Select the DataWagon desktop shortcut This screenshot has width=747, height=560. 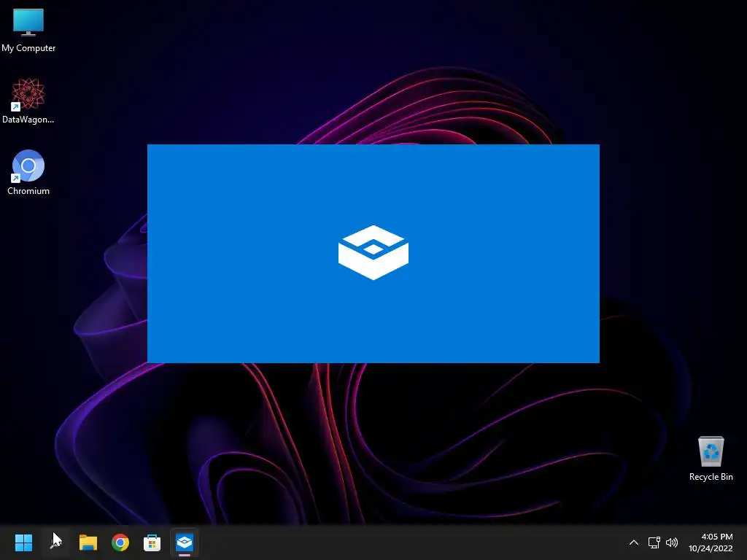(x=28, y=101)
